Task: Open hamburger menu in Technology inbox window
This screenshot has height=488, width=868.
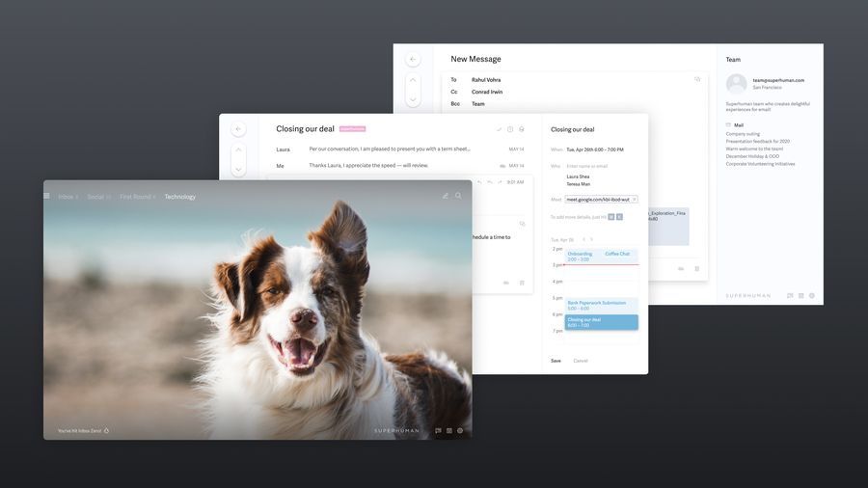Action: point(46,196)
